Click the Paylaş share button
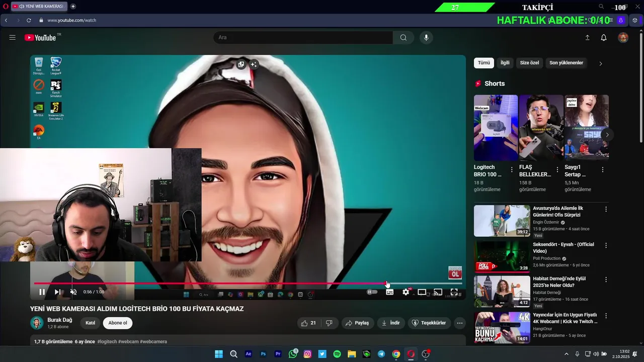 tap(357, 323)
